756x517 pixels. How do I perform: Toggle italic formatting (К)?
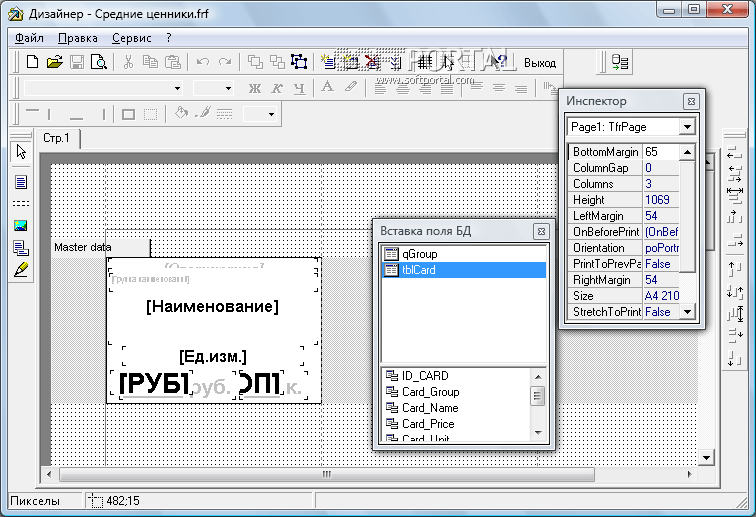coord(277,88)
